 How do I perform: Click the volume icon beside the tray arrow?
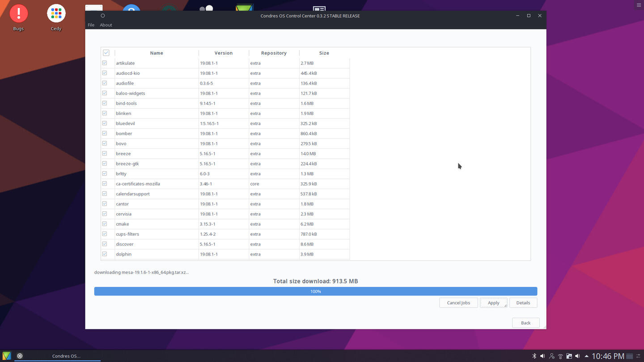pyautogui.click(x=577, y=356)
